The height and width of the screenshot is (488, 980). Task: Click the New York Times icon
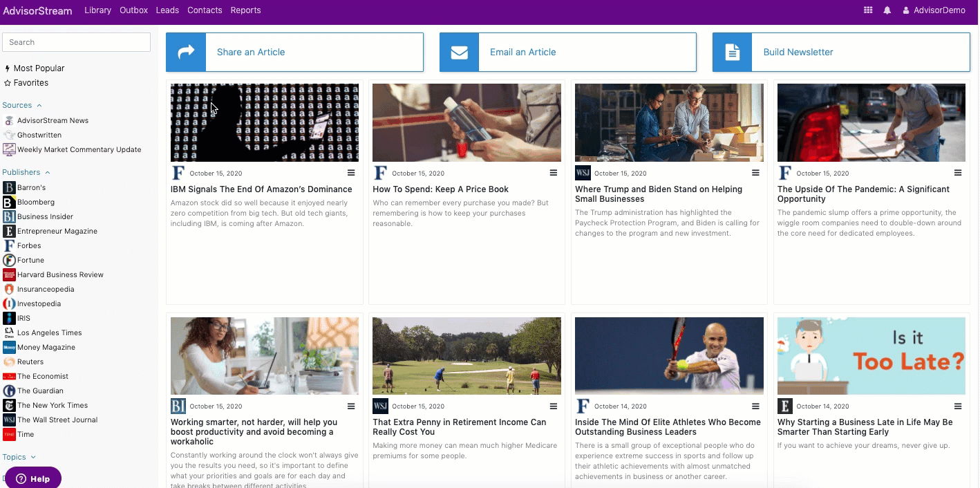tap(9, 406)
